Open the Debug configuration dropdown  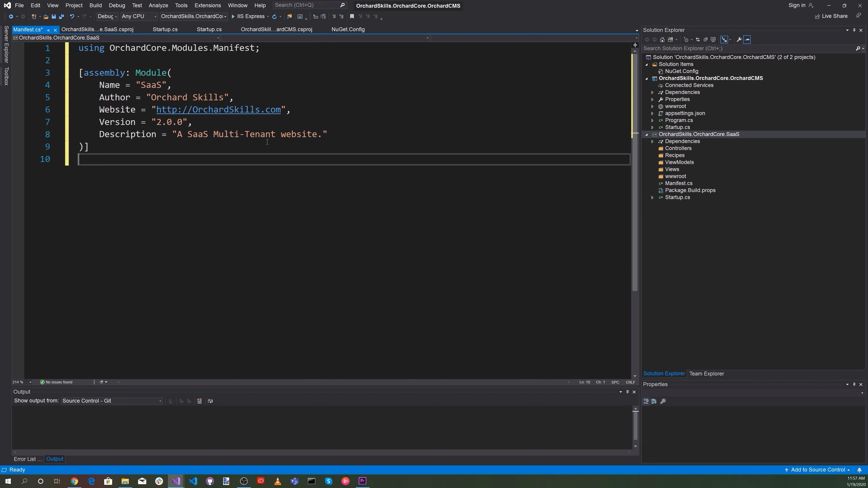107,16
